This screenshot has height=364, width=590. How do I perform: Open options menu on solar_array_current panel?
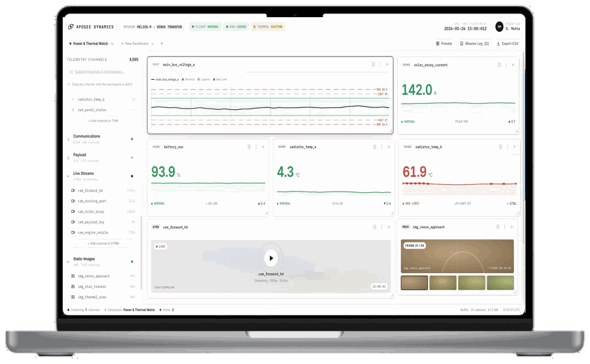point(506,65)
